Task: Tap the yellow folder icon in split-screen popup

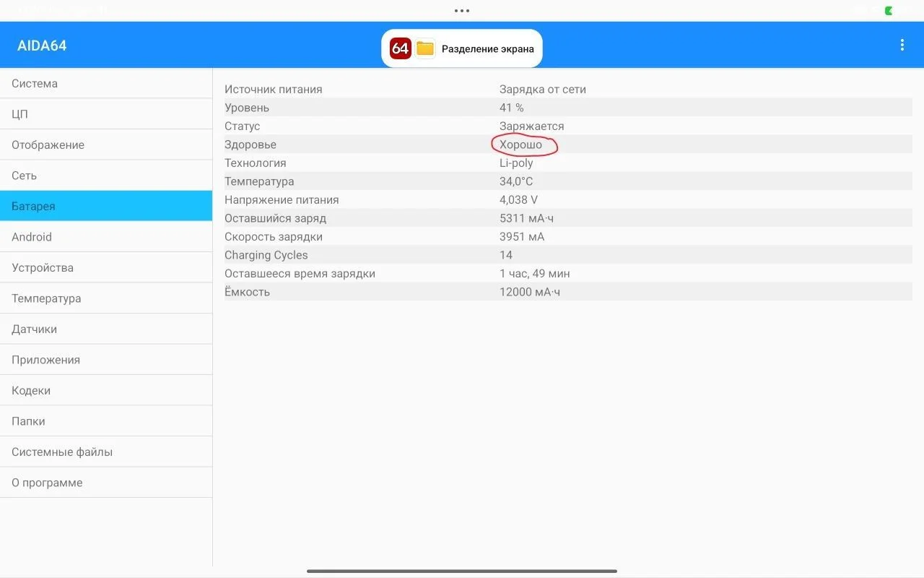Action: tap(425, 48)
